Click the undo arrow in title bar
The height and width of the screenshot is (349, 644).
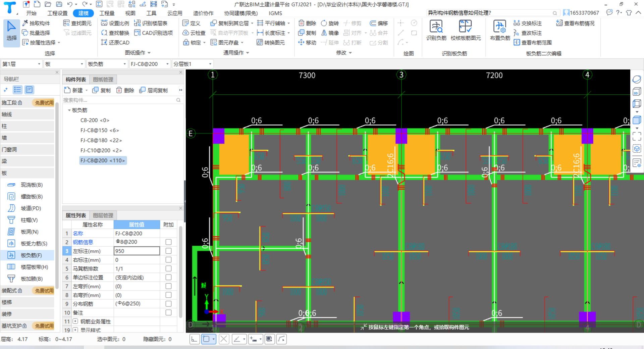click(70, 4)
